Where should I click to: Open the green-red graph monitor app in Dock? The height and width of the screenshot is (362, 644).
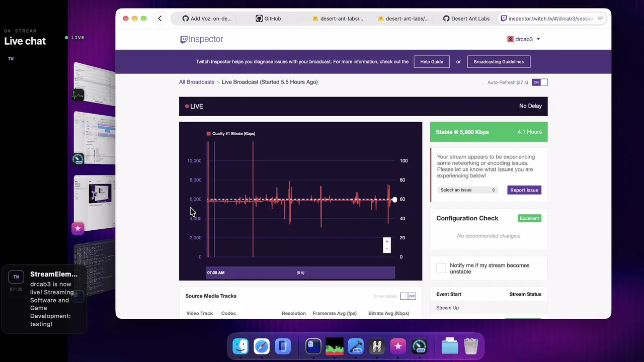coord(335,346)
